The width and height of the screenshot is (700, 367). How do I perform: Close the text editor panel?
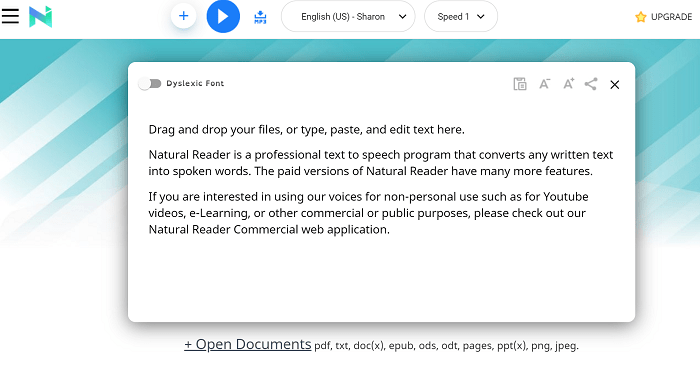click(615, 84)
